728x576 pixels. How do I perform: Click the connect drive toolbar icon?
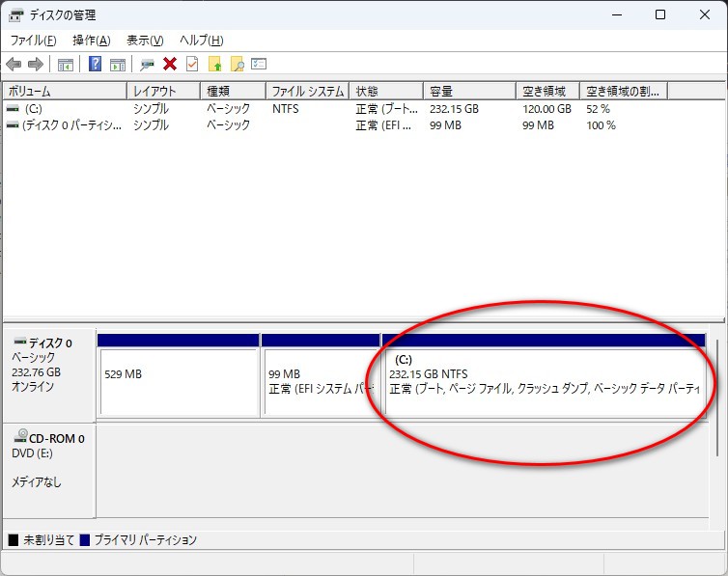(x=147, y=65)
